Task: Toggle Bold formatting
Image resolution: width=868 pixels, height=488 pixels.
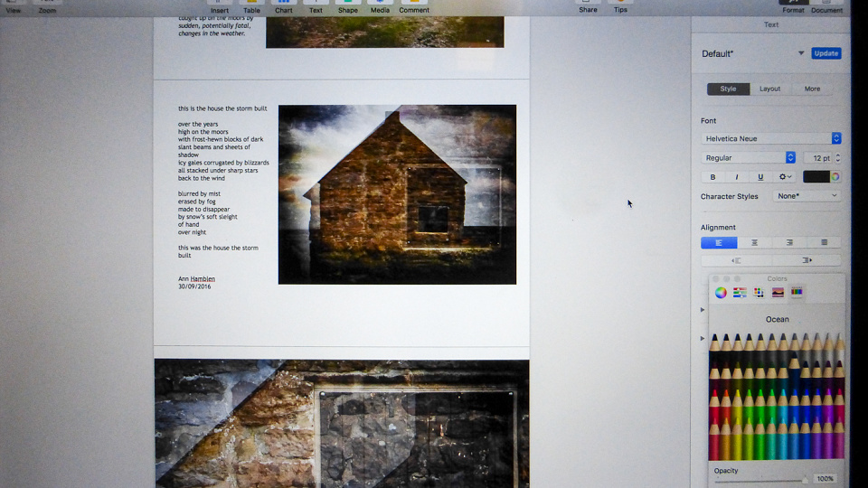Action: click(x=712, y=177)
